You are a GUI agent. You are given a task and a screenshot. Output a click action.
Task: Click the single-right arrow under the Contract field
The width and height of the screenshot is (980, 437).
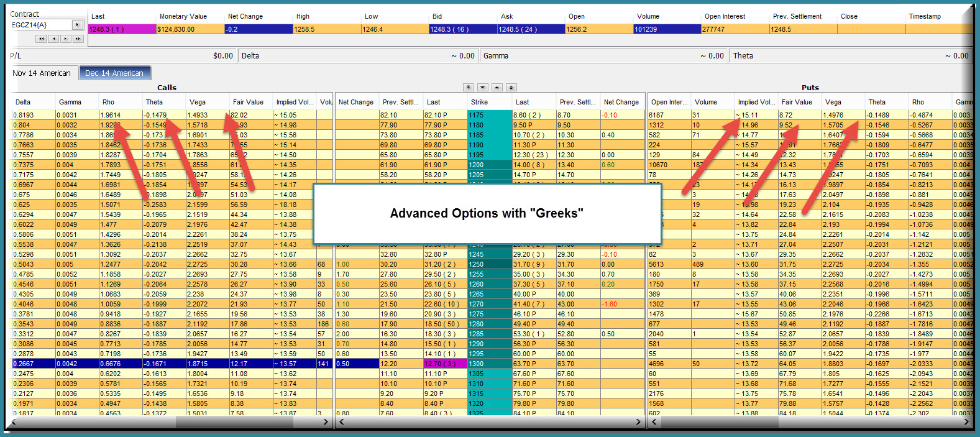point(65,39)
